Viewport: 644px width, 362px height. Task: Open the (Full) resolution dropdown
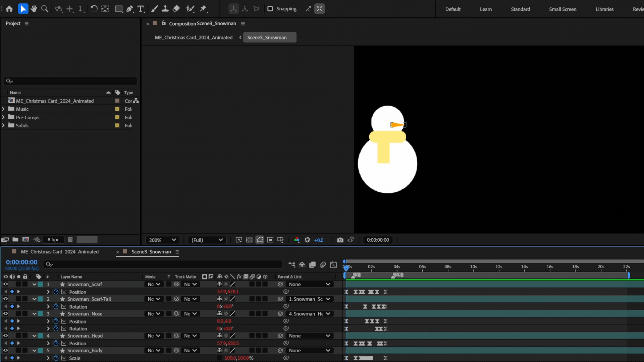(x=207, y=240)
